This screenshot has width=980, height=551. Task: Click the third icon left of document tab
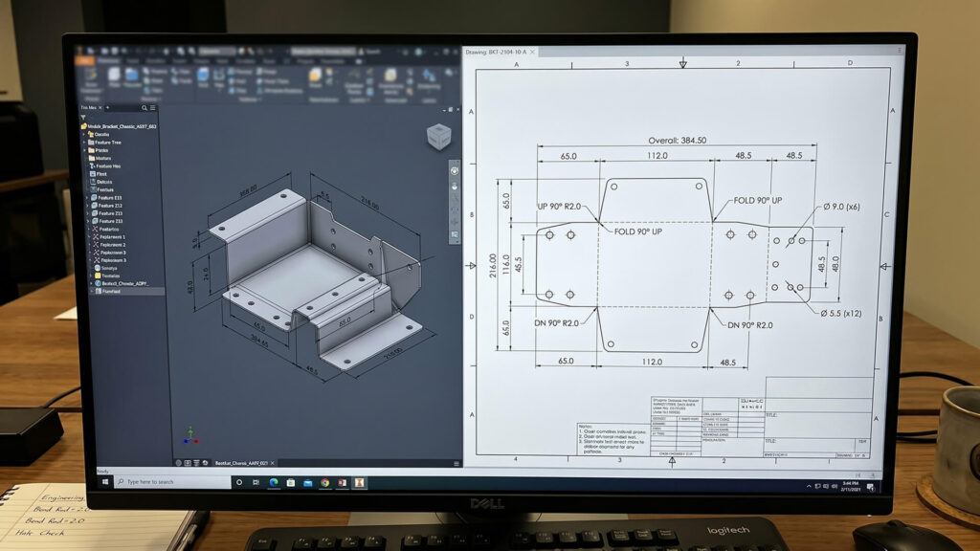point(196,463)
